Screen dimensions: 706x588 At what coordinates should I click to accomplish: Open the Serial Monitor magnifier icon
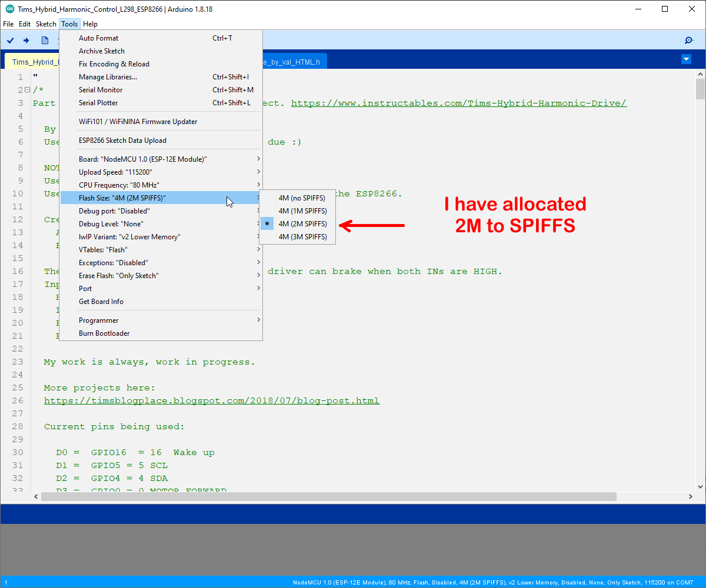click(689, 40)
